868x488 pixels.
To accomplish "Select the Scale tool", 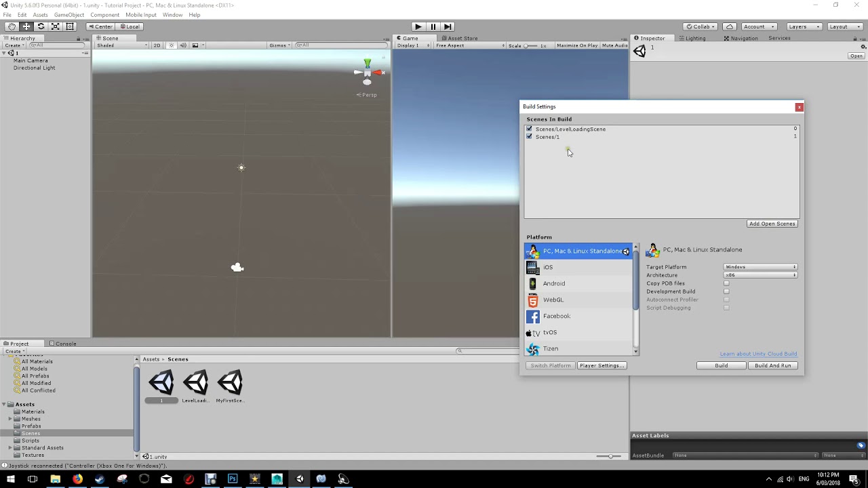I will [x=56, y=26].
